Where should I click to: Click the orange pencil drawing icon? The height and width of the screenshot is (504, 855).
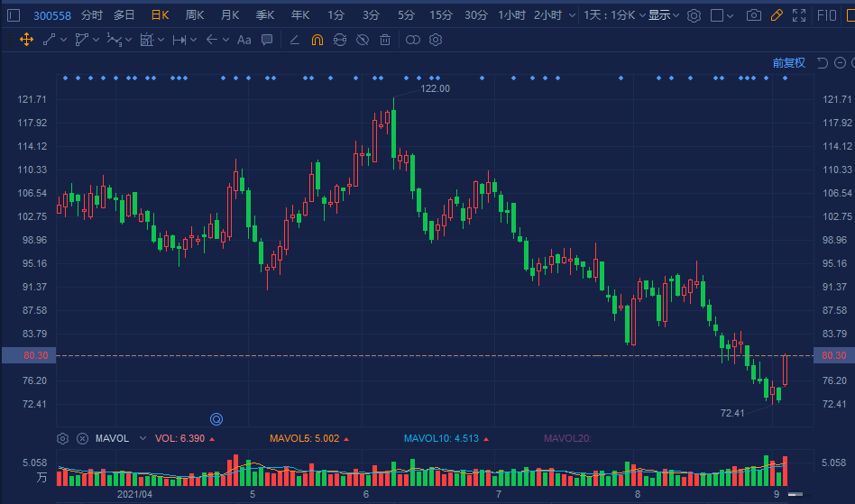(776, 15)
